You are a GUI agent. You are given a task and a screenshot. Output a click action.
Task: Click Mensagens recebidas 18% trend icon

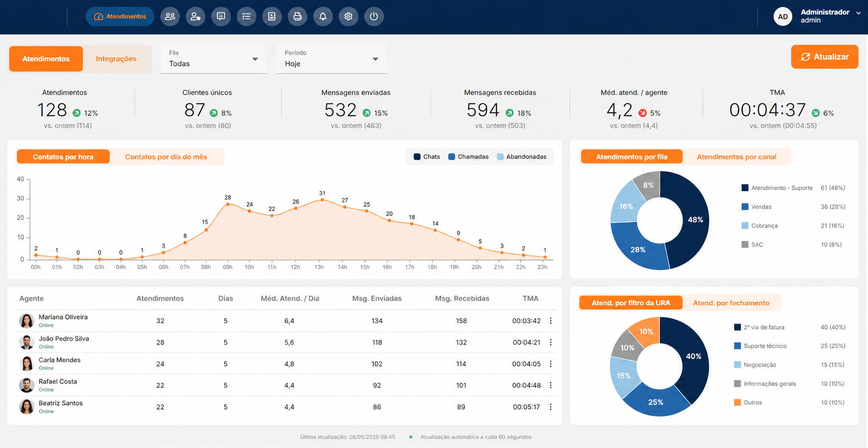tap(510, 113)
